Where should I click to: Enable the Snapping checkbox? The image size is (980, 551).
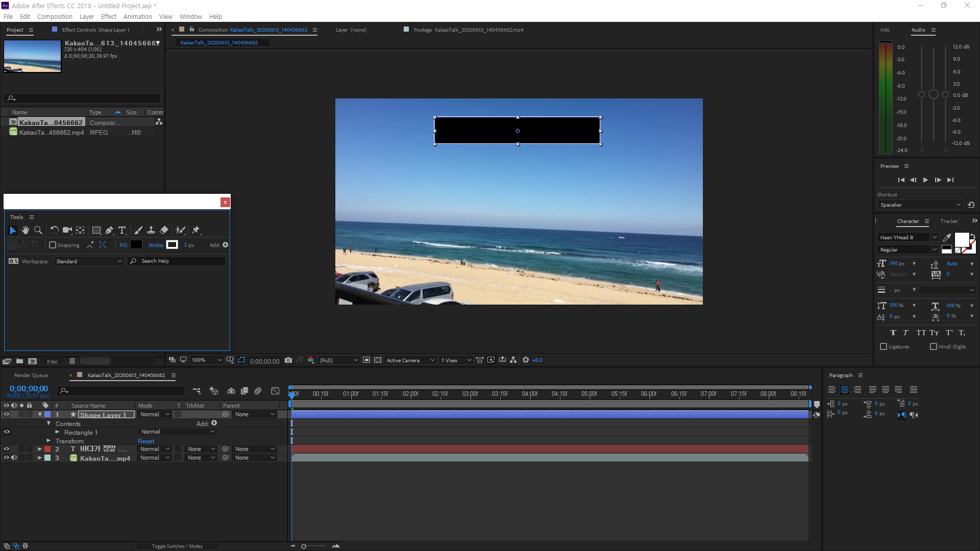[53, 245]
